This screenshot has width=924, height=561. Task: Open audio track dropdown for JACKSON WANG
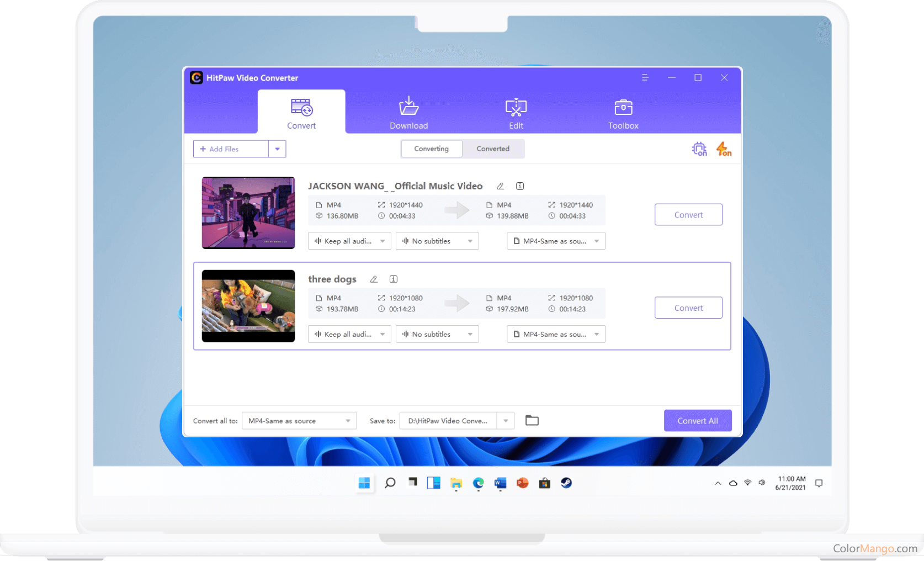click(349, 241)
